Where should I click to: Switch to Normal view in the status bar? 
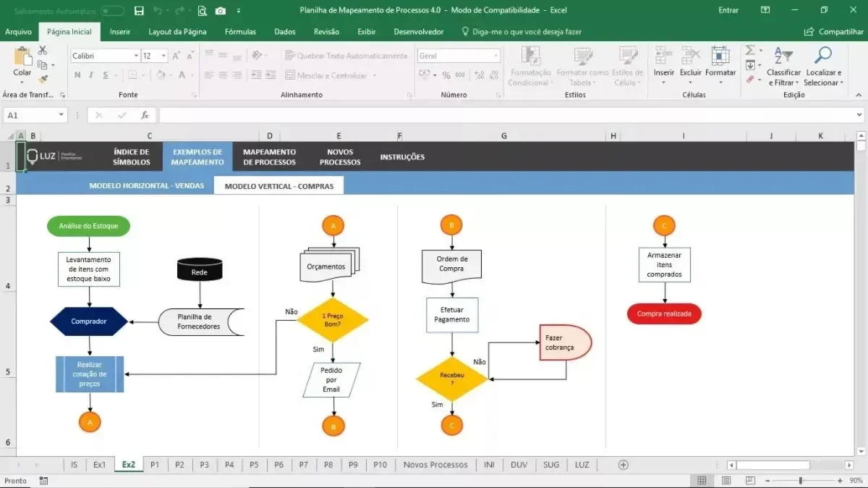702,481
